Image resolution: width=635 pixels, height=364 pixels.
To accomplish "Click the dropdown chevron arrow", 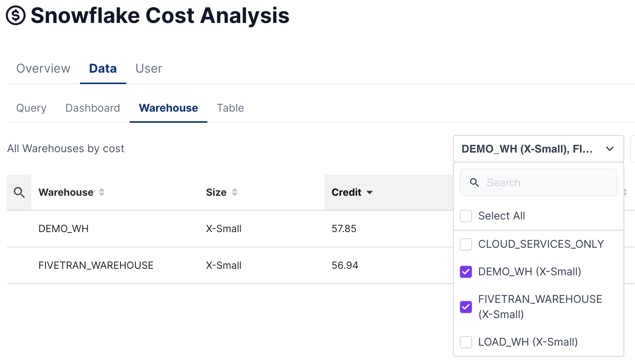I will tap(610, 149).
